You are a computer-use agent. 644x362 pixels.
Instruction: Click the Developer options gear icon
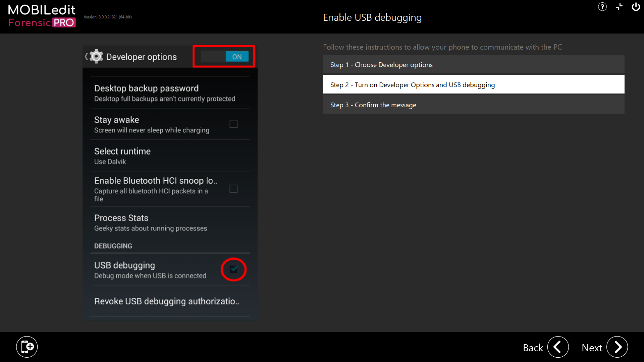[x=96, y=56]
